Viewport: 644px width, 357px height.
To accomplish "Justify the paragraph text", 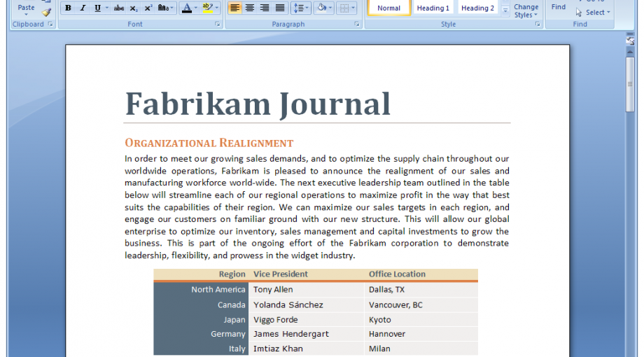I will point(280,8).
